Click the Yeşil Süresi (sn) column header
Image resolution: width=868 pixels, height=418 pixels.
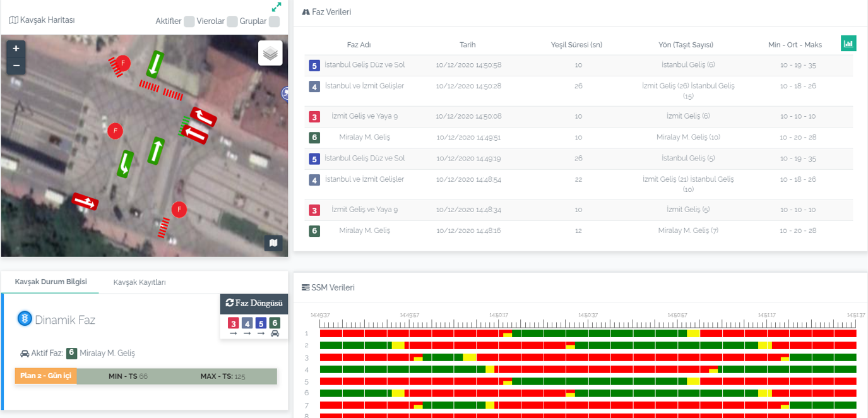[x=576, y=45]
